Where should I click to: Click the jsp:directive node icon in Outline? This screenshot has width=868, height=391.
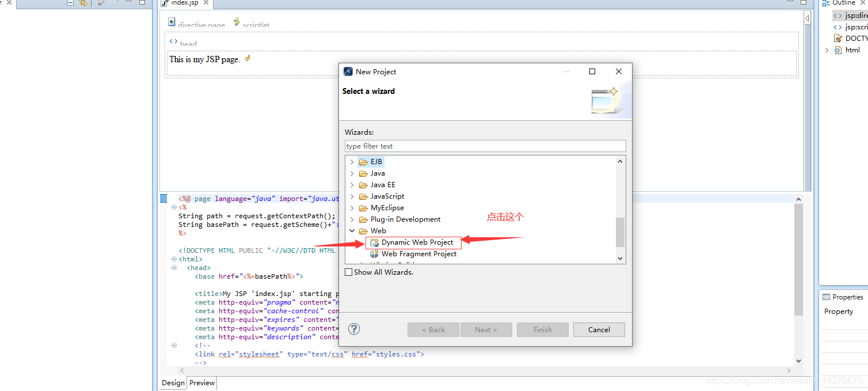click(x=837, y=16)
